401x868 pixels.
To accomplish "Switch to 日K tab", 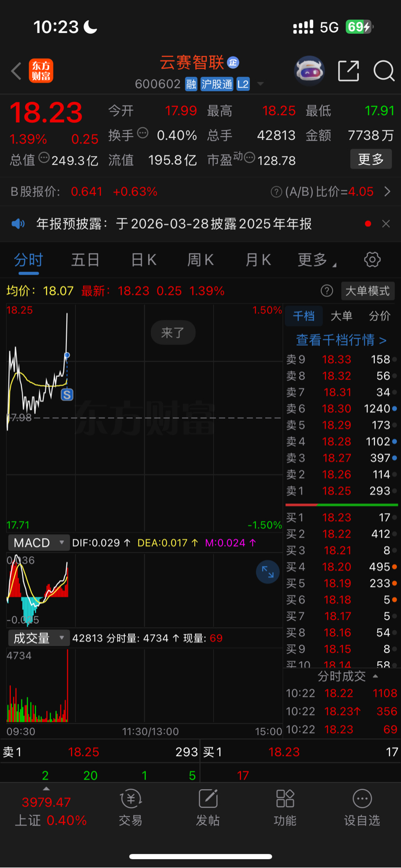I will (x=143, y=260).
